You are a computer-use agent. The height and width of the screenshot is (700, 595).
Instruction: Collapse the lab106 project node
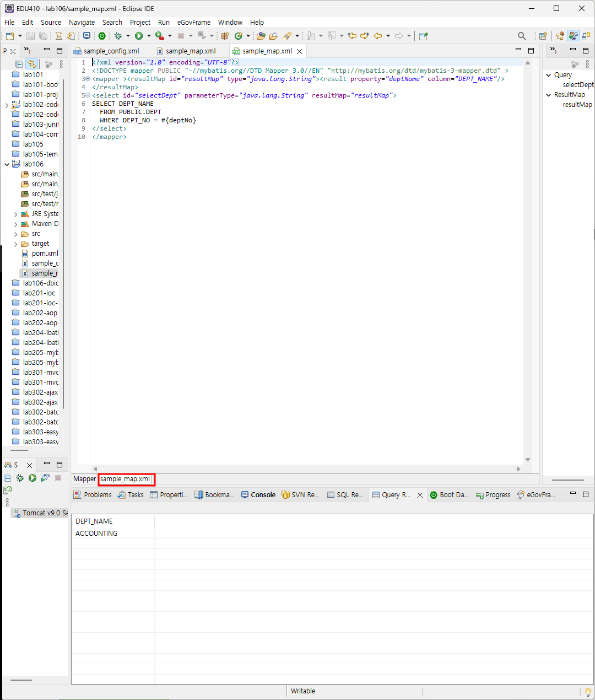pyautogui.click(x=7, y=164)
